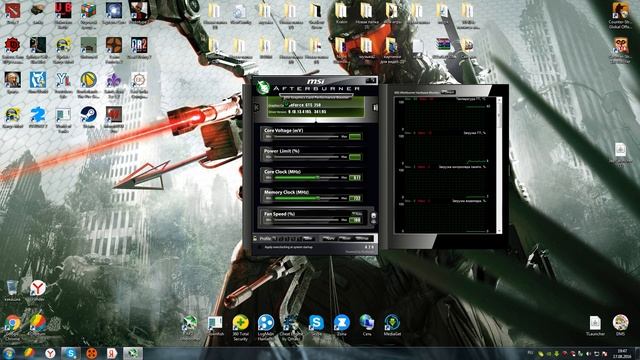Click the Windows Start button

(x=9, y=353)
